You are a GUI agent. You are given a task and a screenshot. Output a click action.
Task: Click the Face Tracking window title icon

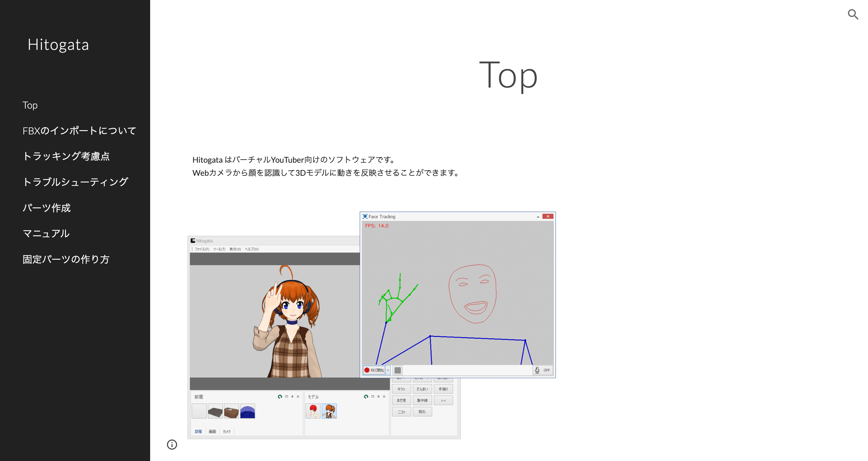click(365, 217)
